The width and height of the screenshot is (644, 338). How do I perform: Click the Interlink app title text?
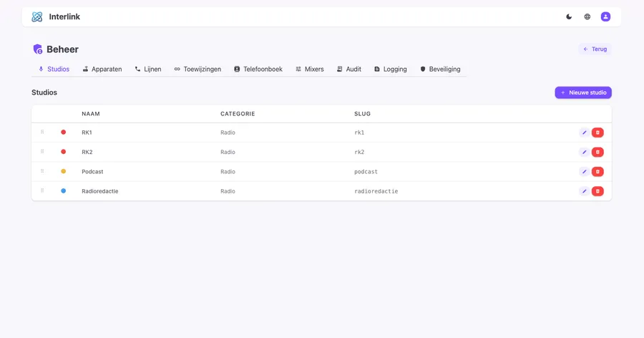[64, 17]
